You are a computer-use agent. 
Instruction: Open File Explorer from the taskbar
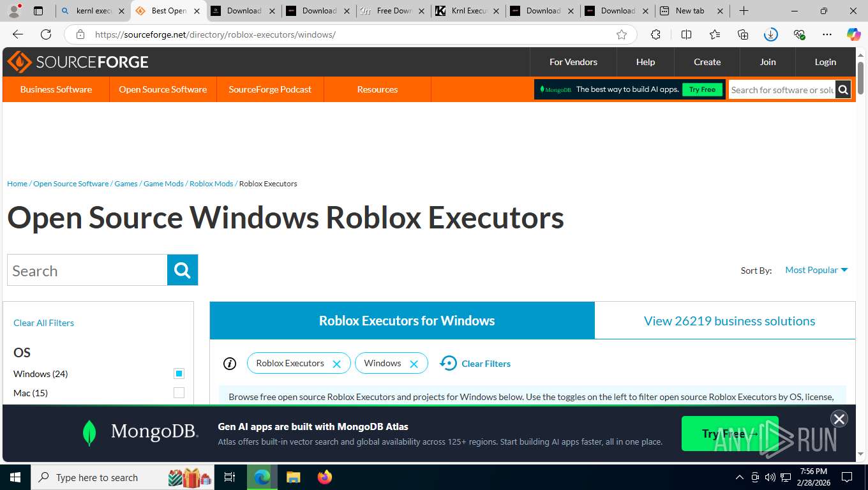click(x=293, y=477)
